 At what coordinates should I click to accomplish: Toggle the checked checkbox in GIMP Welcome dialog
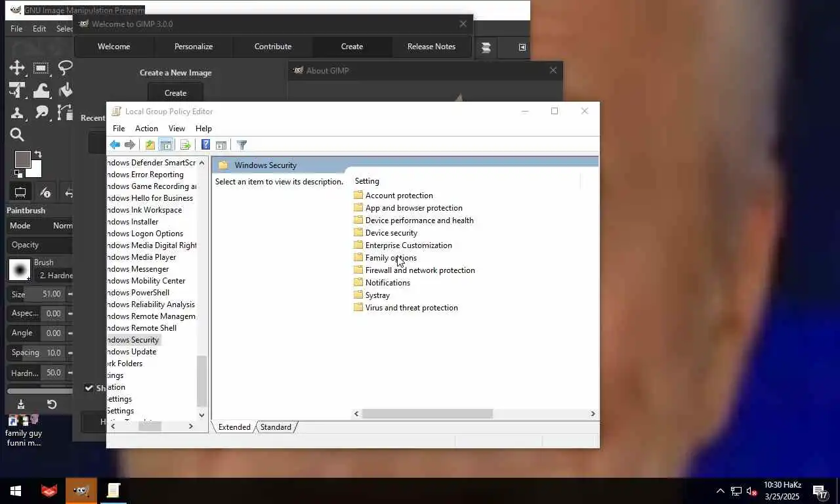89,388
